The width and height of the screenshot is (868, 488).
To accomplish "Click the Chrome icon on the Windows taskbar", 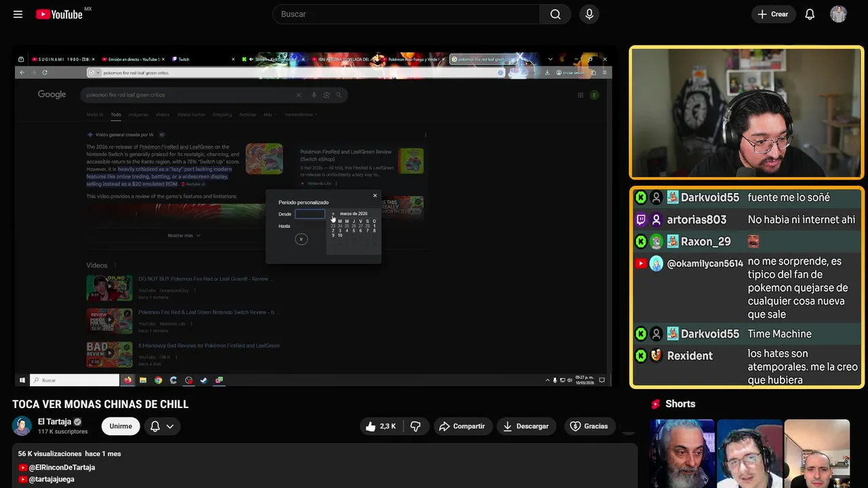I will point(158,380).
